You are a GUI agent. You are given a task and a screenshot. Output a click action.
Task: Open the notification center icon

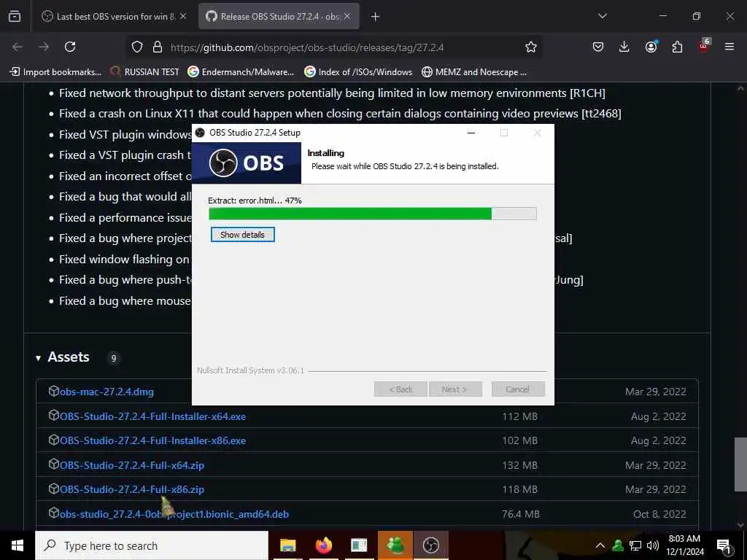tap(724, 546)
